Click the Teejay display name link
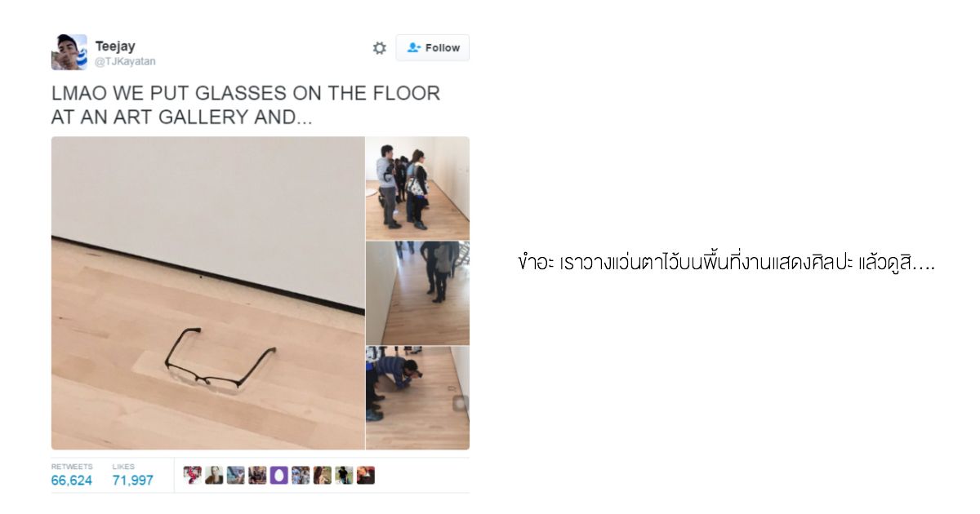The width and height of the screenshot is (980, 514). (x=115, y=46)
